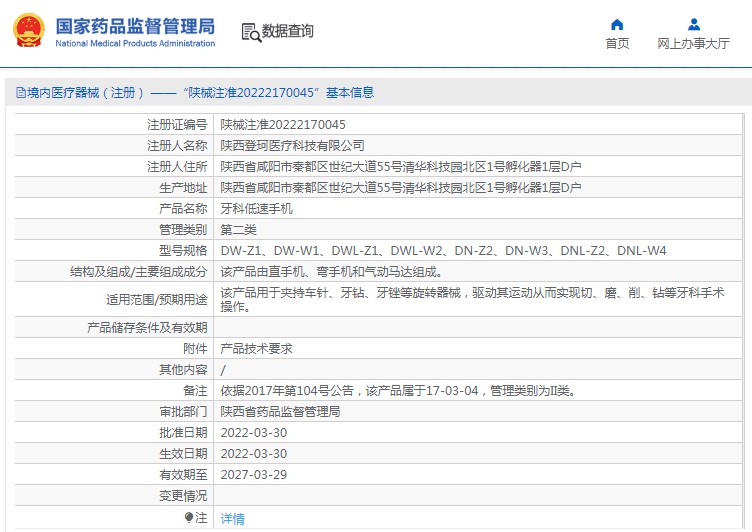
Task: Click the 生效日期 value 2022-03-30
Action: [x=254, y=454]
